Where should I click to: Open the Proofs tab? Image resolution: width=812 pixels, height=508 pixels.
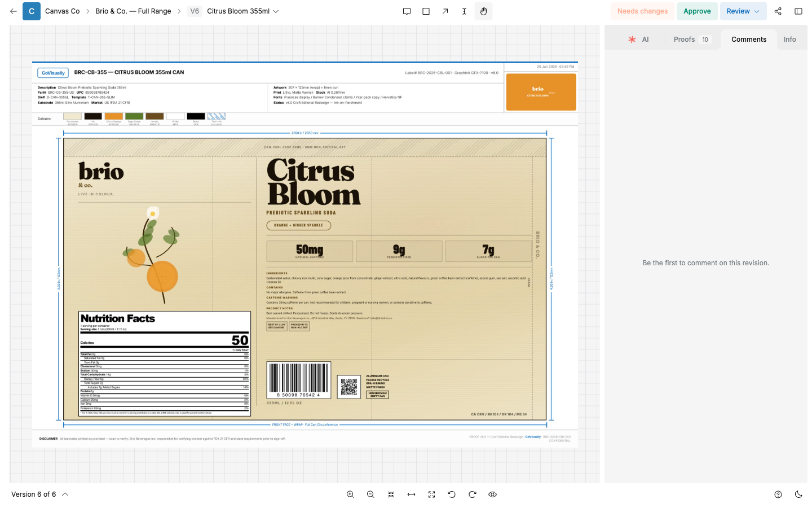coord(692,40)
